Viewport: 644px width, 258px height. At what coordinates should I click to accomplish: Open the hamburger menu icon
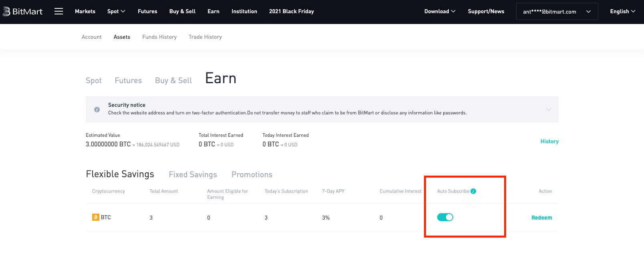pyautogui.click(x=59, y=11)
